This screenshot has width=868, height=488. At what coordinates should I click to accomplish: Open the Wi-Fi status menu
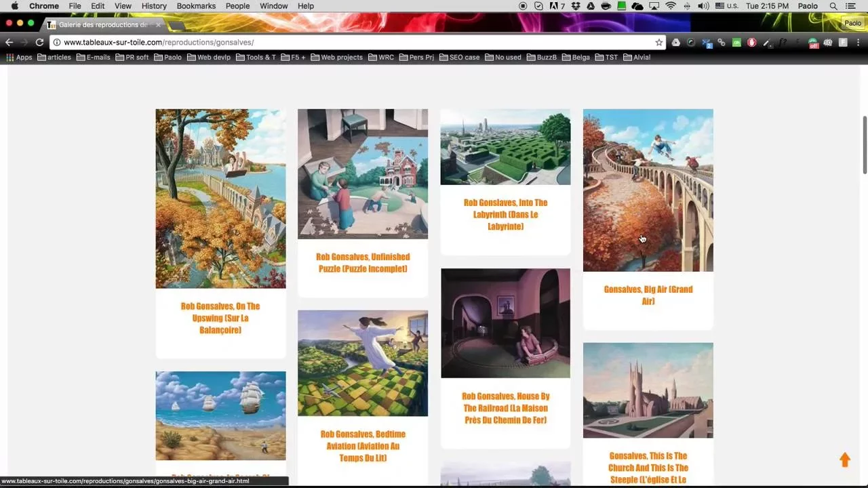[x=671, y=6]
